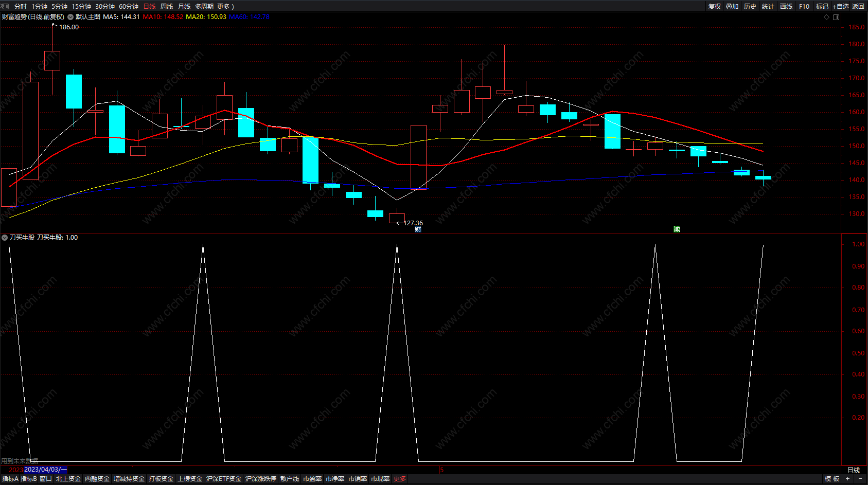Image resolution: width=868 pixels, height=485 pixels.
Task: Select the 5分钟 period tab
Action: 59,7
